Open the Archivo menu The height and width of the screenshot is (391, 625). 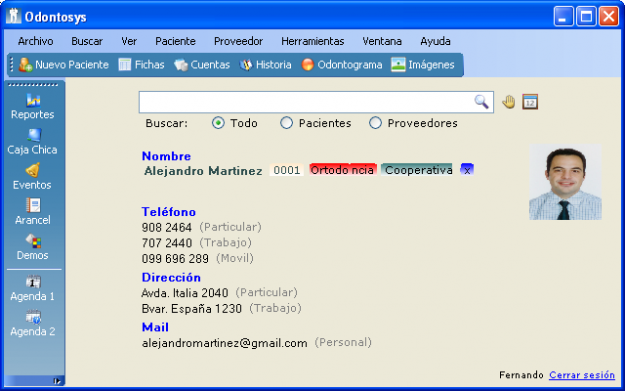point(35,41)
